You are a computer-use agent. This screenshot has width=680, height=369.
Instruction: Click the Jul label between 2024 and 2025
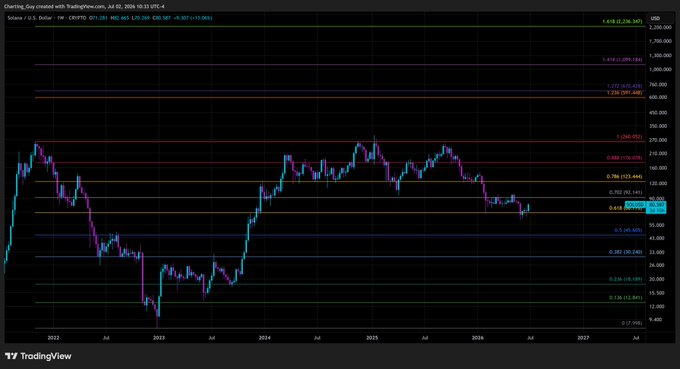coord(317,337)
